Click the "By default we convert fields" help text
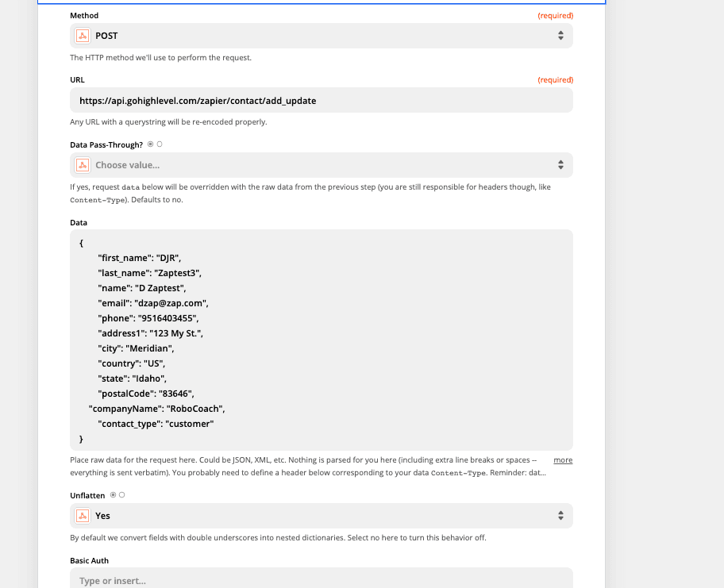 [278, 538]
